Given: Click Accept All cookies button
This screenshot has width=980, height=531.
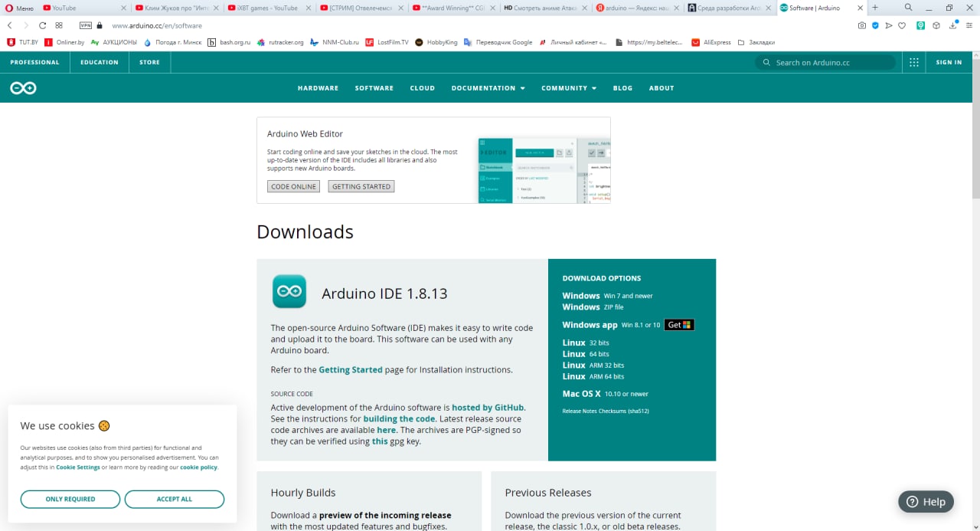Looking at the screenshot, I should click(x=175, y=499).
